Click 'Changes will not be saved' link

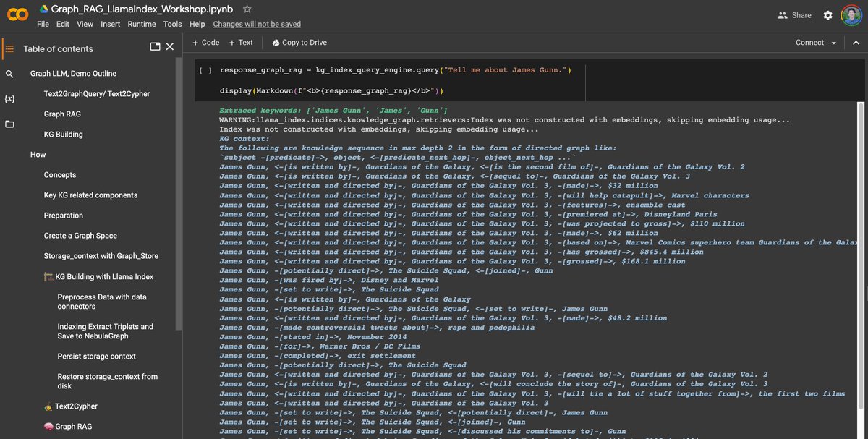pos(258,24)
